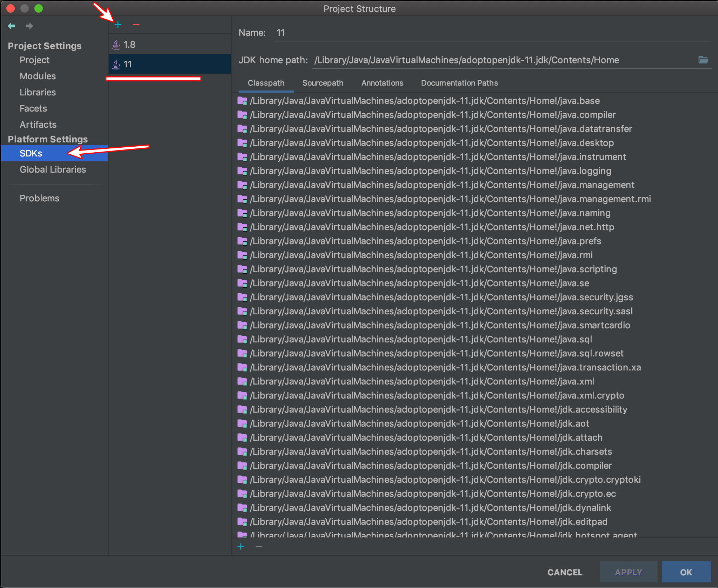Open Modules in Project Settings
Viewport: 718px width, 588px height.
pyautogui.click(x=38, y=76)
